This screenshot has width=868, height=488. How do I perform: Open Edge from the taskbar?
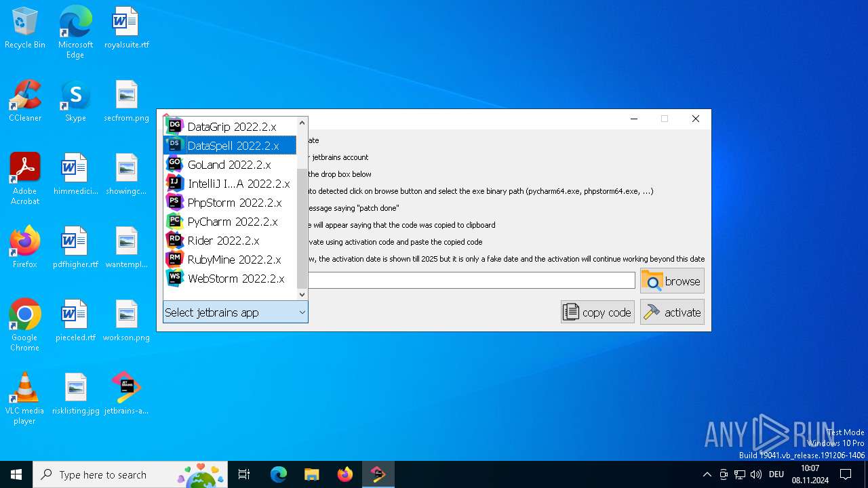(279, 474)
